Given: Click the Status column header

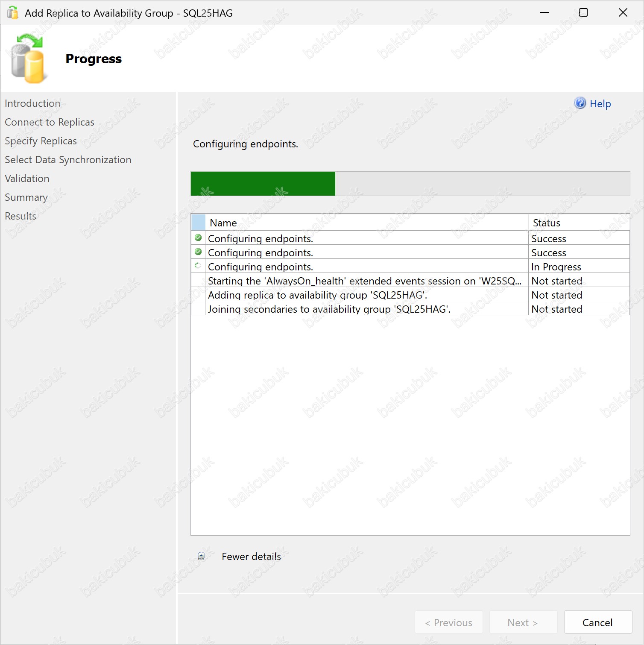Looking at the screenshot, I should click(x=546, y=223).
